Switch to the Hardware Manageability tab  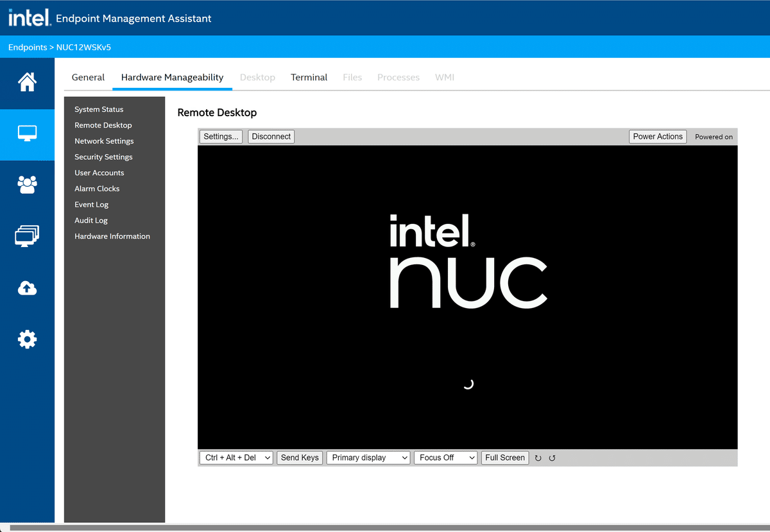172,77
